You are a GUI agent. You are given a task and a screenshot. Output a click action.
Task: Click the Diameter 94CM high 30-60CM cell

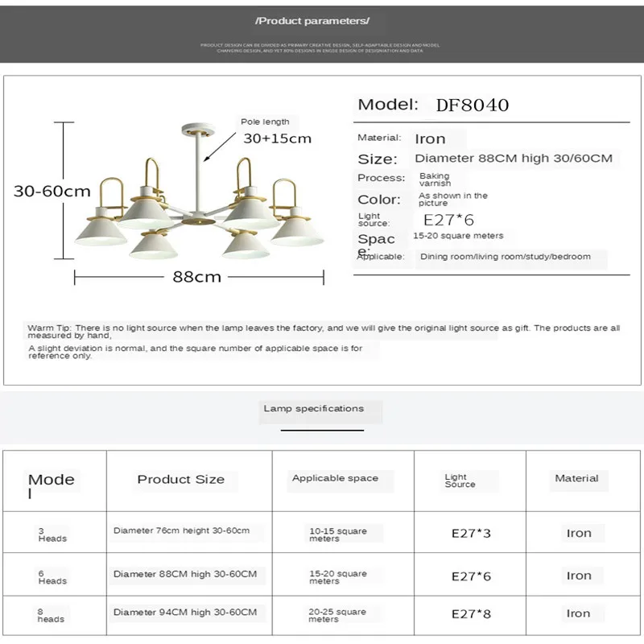185,613
